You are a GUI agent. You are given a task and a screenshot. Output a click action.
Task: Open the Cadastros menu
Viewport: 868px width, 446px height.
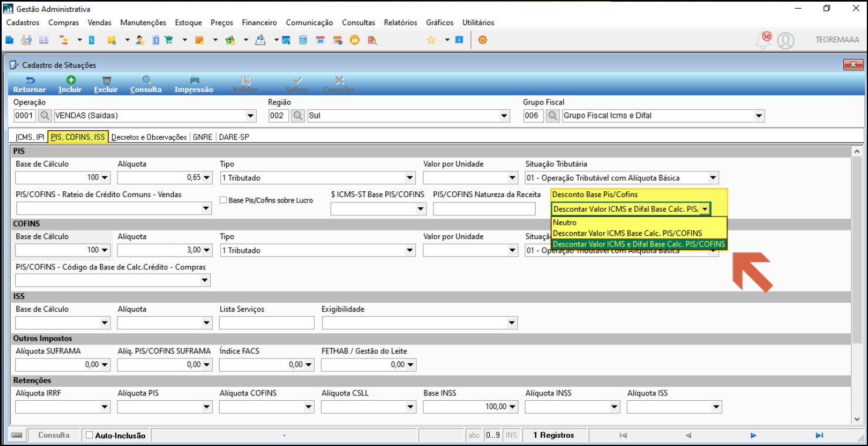click(23, 22)
